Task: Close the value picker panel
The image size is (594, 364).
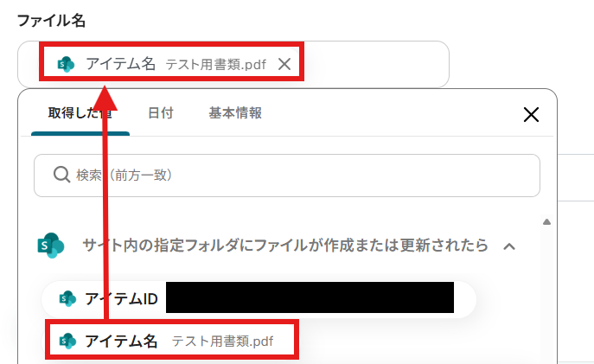Action: [531, 114]
